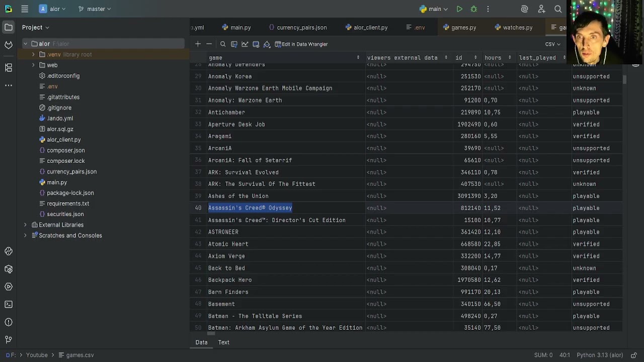The width and height of the screenshot is (644, 362).
Task: Open the Services tool window icon
Action: (x=9, y=287)
